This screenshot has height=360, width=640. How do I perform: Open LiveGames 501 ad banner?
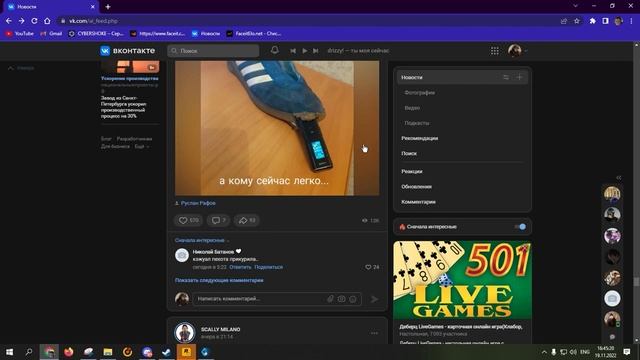(x=462, y=280)
